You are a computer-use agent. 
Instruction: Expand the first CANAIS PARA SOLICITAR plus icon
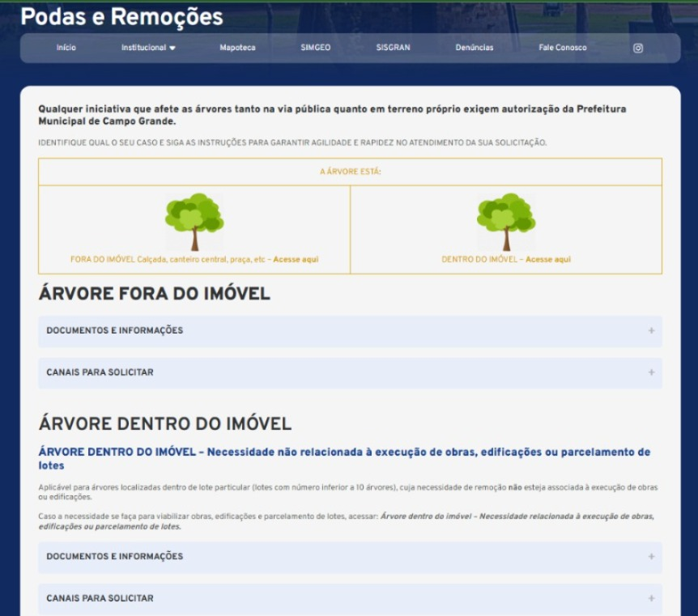[650, 372]
